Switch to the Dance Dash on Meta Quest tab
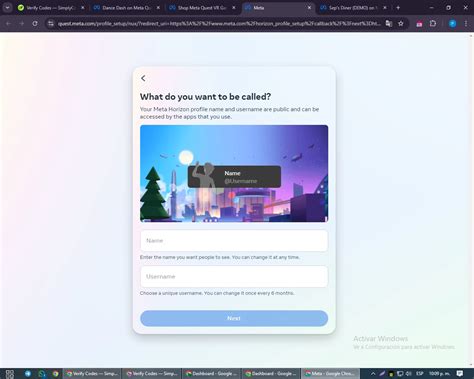The image size is (474, 379). click(127, 8)
